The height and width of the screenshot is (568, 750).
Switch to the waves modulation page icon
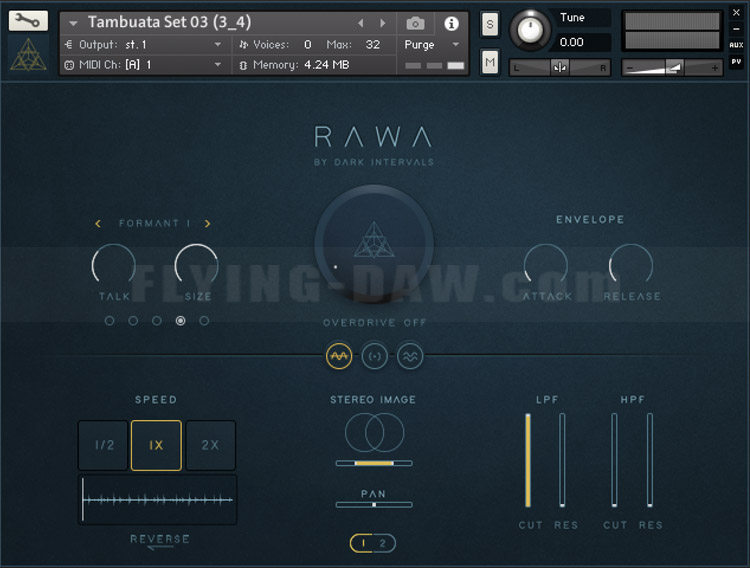click(410, 356)
